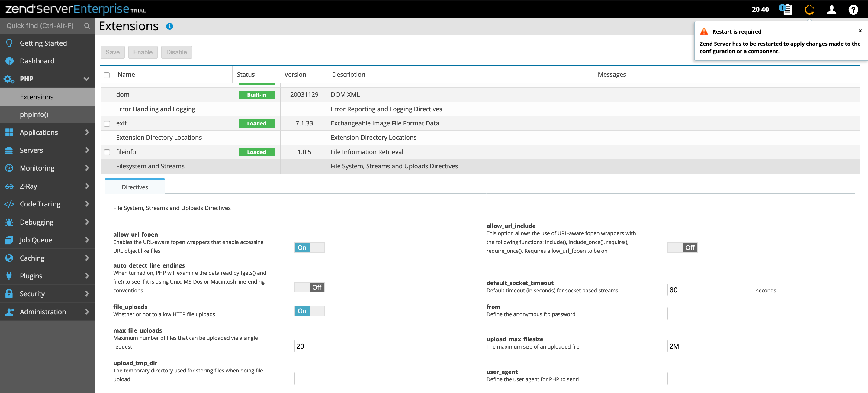This screenshot has width=868, height=393.
Task: Click the Extensions info icon
Action: click(169, 26)
